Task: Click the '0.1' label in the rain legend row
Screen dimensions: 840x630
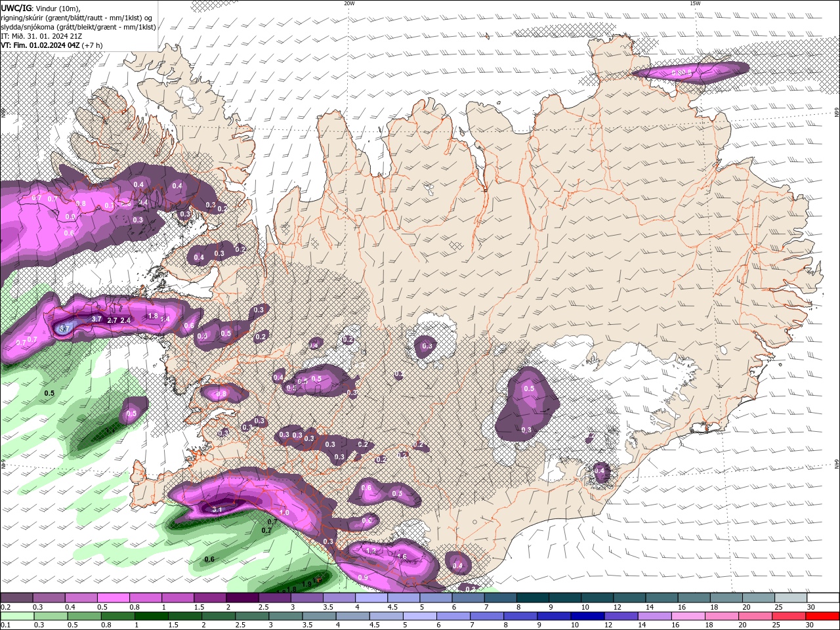Action: (5, 625)
